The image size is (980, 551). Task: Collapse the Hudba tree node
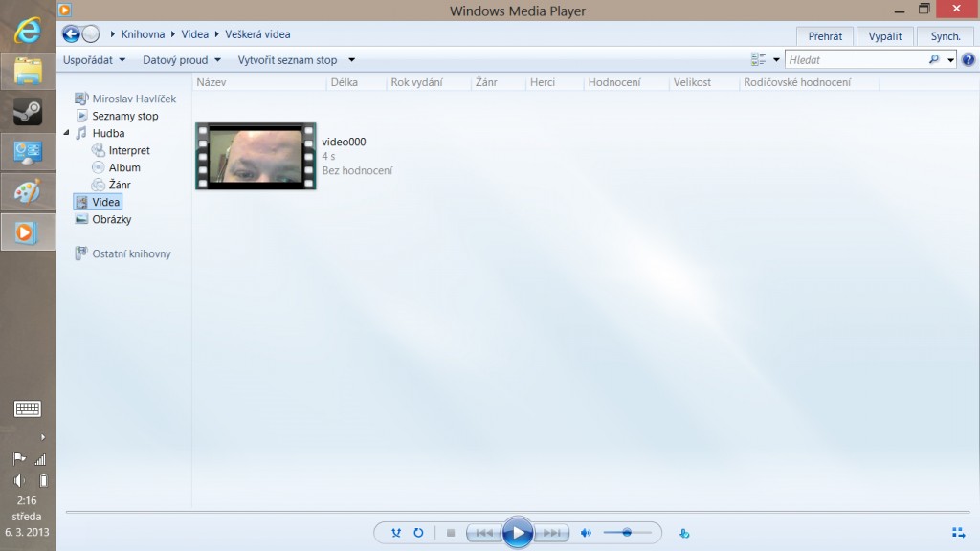coord(66,133)
